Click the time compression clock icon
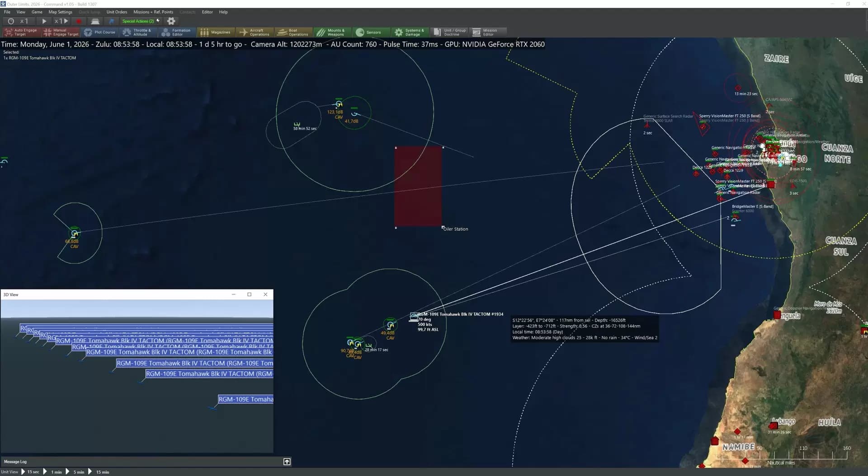The image size is (868, 476). tap(11, 21)
